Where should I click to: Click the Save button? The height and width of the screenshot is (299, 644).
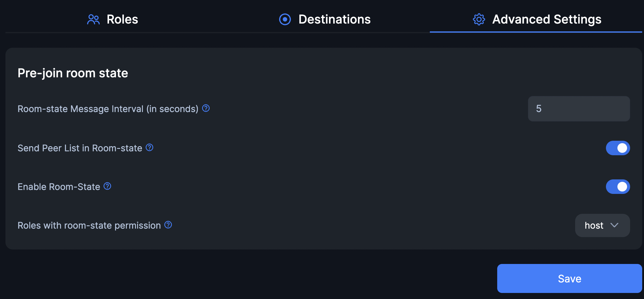coord(569,278)
